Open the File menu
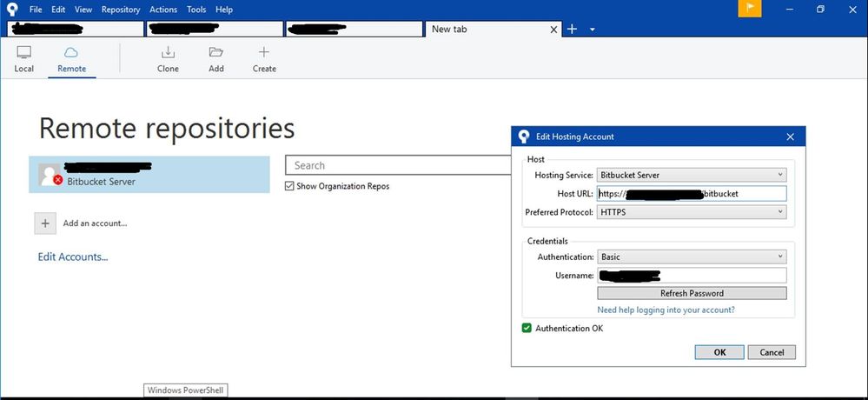This screenshot has height=400, width=868. (x=36, y=10)
